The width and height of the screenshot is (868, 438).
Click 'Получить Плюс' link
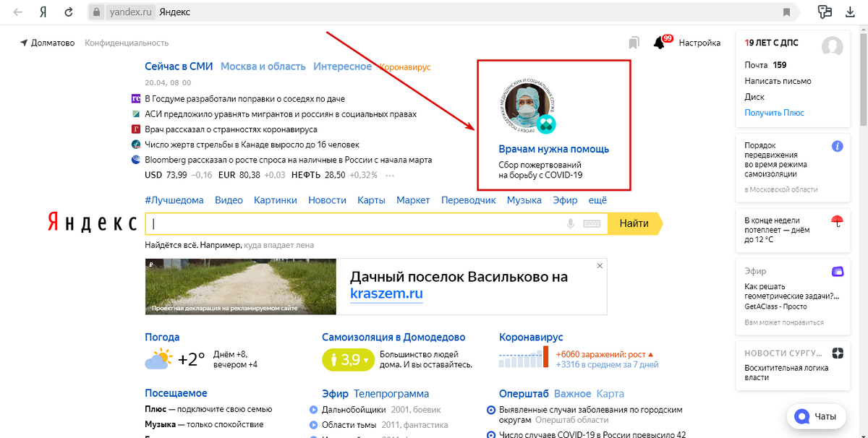pyautogui.click(x=774, y=113)
